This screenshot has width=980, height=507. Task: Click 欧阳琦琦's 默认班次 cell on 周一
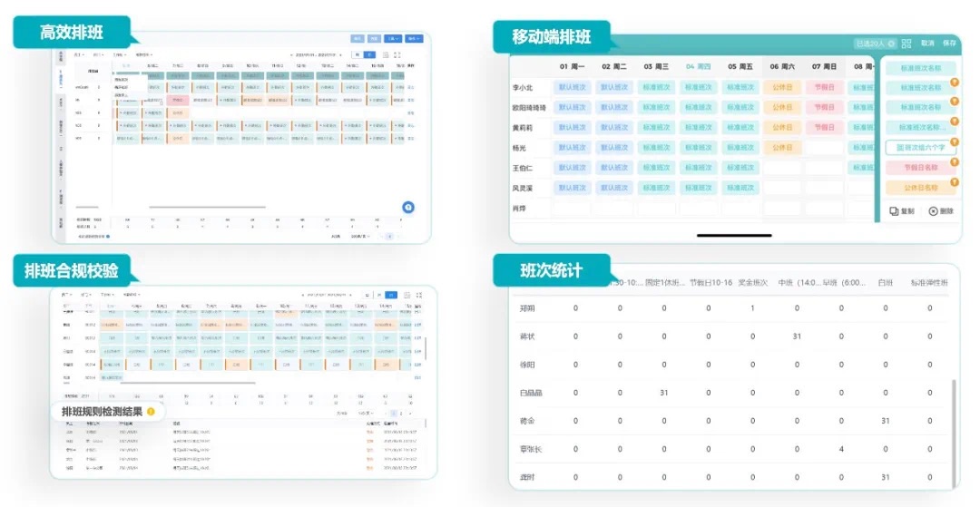pos(572,107)
